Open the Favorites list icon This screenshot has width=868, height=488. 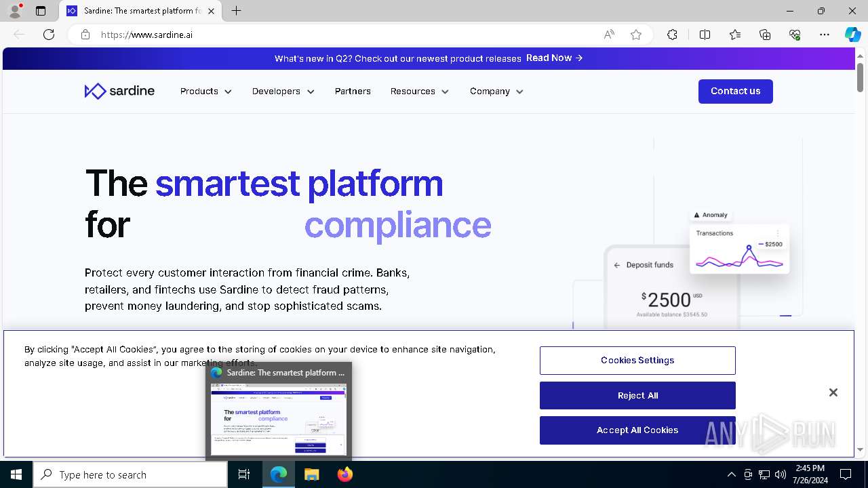coord(735,35)
